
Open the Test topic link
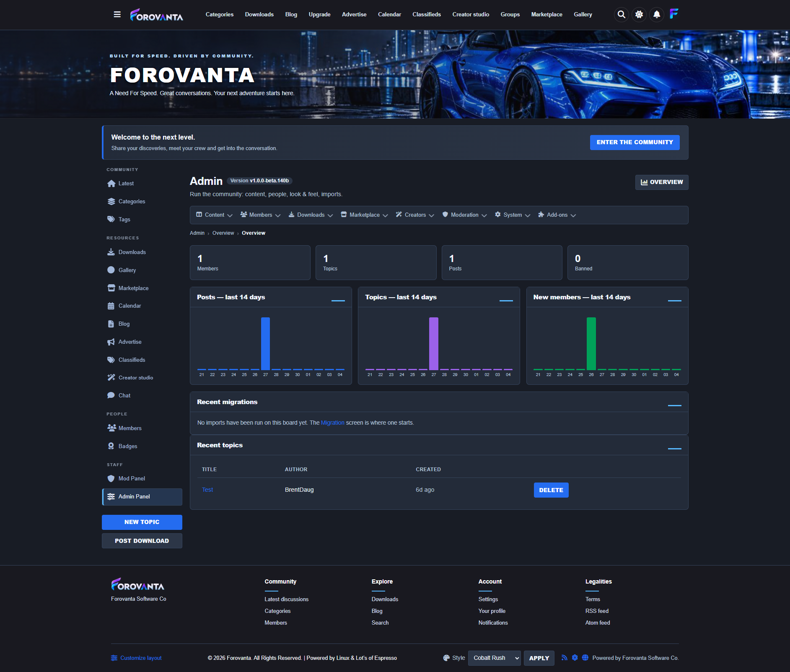click(207, 490)
